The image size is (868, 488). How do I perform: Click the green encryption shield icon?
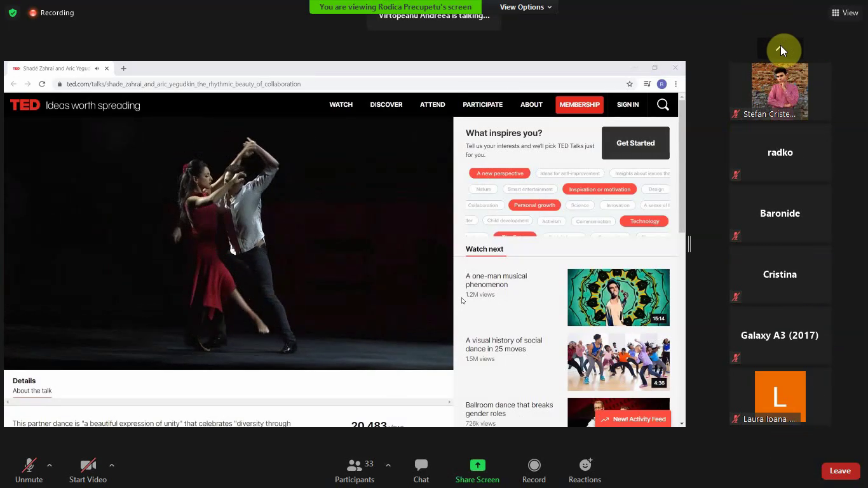pyautogui.click(x=13, y=13)
